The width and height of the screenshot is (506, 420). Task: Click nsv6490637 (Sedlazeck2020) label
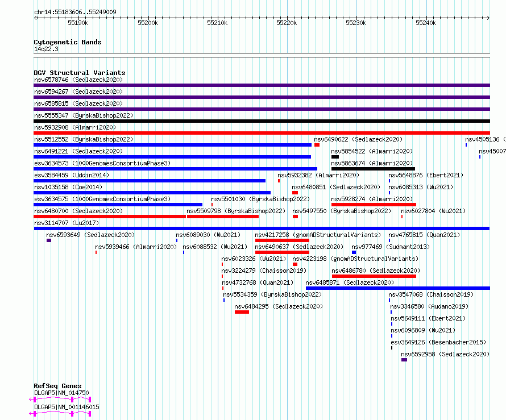point(299,247)
